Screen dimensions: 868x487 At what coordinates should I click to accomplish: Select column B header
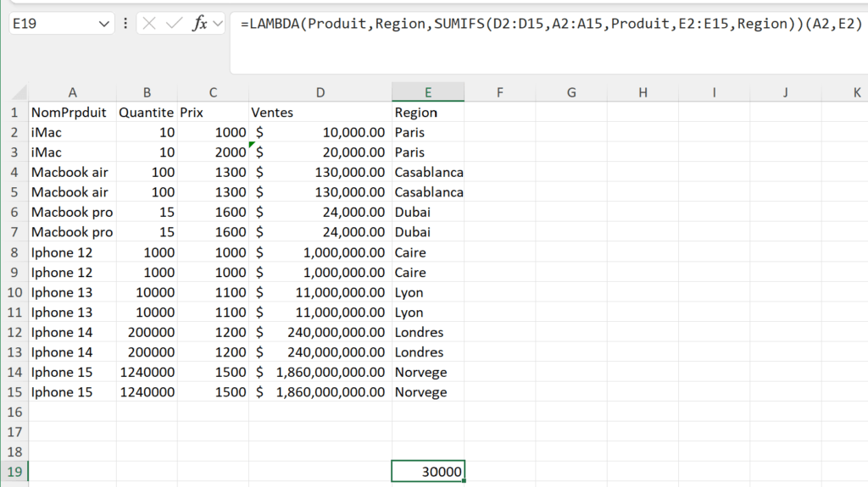pos(147,92)
